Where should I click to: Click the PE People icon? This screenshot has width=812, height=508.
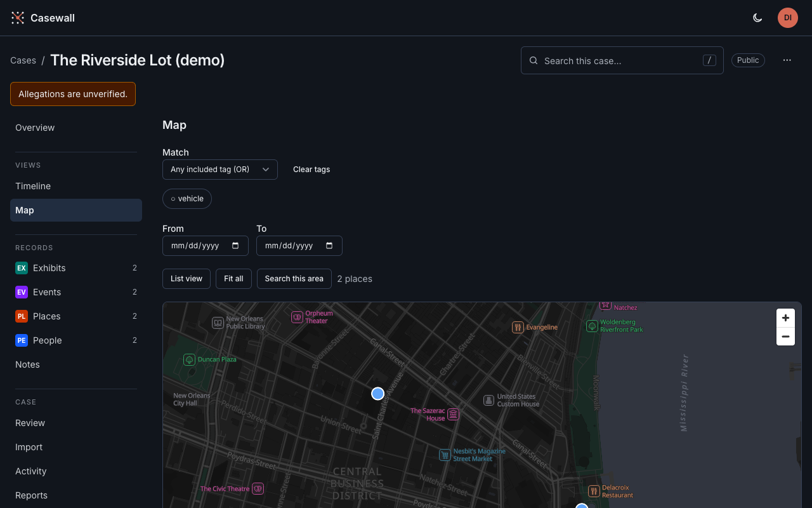click(22, 340)
